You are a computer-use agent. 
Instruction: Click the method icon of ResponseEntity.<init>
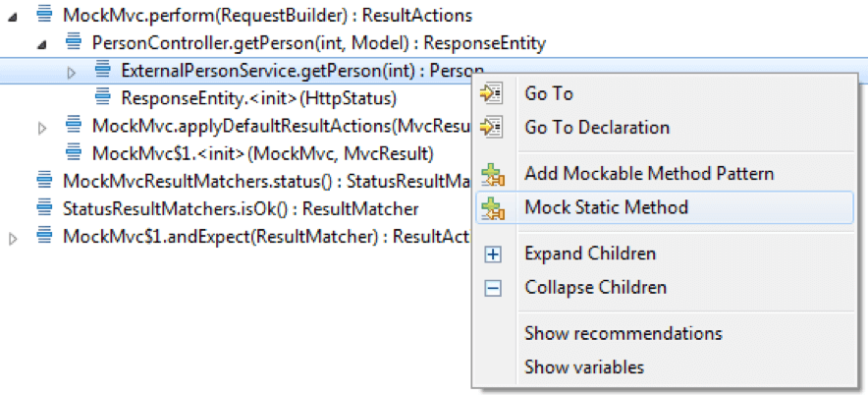[102, 97]
